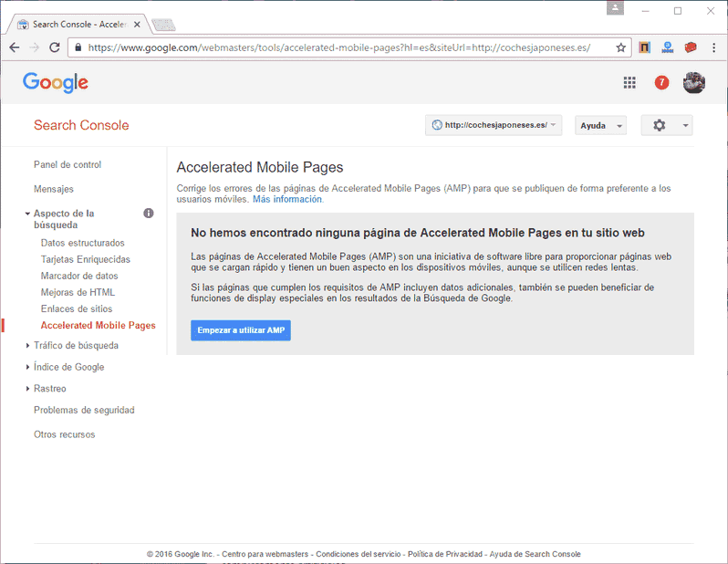Screen dimensions: 728x564
Task: Open Mensajes in sidebar
Action: [x=54, y=189]
